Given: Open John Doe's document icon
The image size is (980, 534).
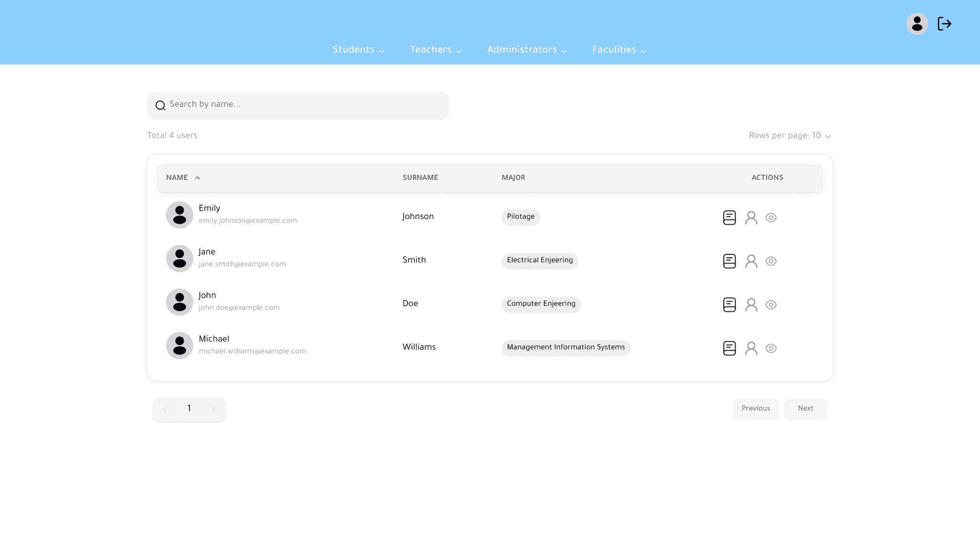Looking at the screenshot, I should point(729,305).
